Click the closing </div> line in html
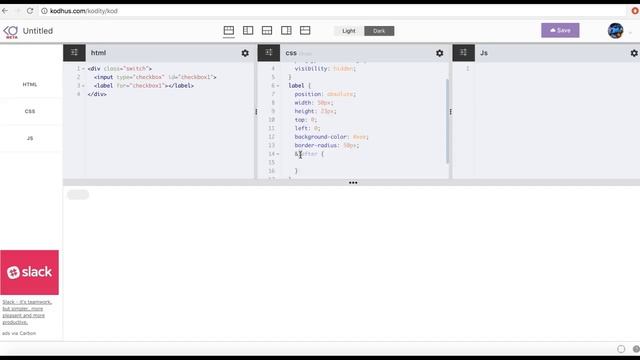This screenshot has height=360, width=640. coord(97,94)
